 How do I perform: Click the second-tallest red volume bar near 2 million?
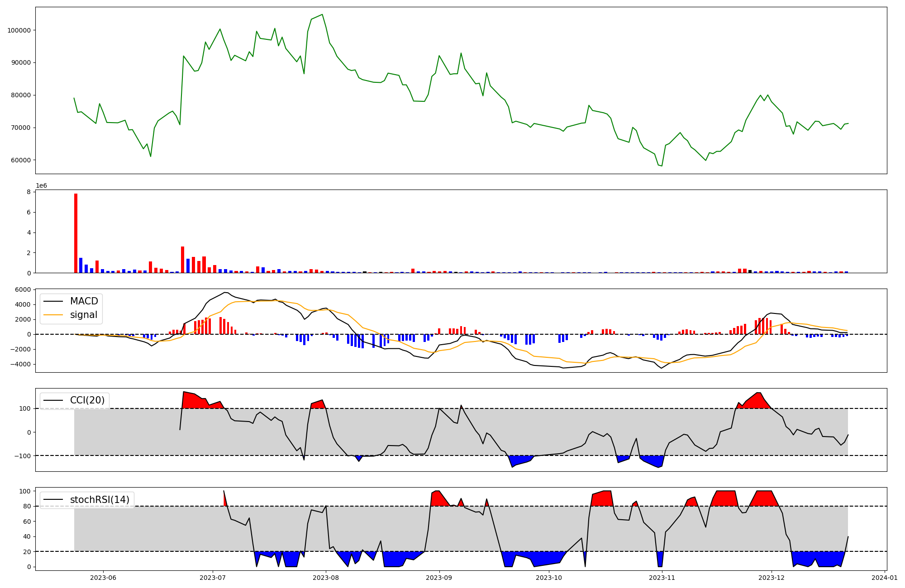[x=182, y=260]
